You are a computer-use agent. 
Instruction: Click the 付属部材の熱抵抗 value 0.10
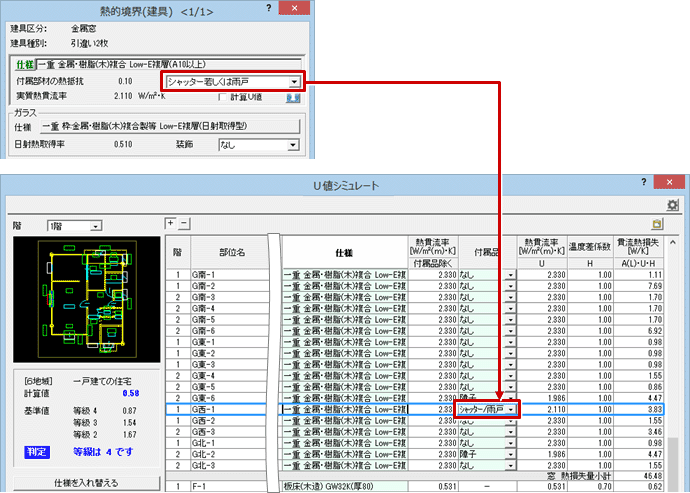coord(125,81)
